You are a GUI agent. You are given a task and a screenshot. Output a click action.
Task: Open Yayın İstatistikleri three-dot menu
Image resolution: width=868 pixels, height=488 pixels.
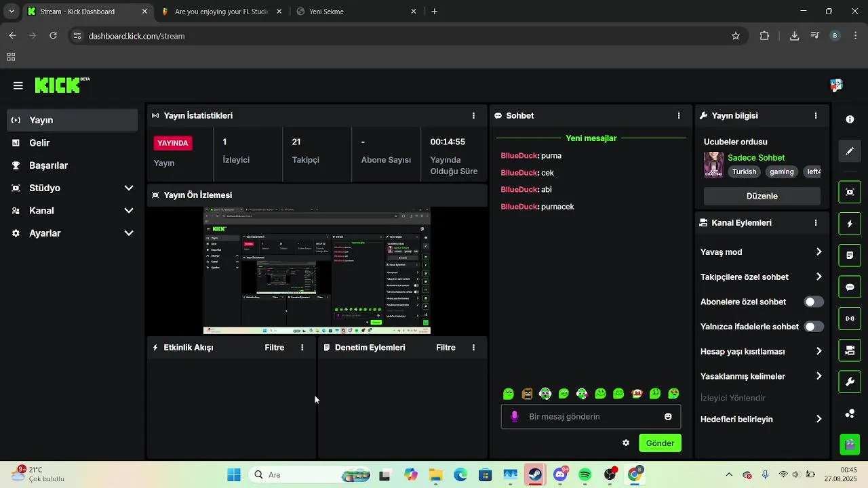(473, 116)
